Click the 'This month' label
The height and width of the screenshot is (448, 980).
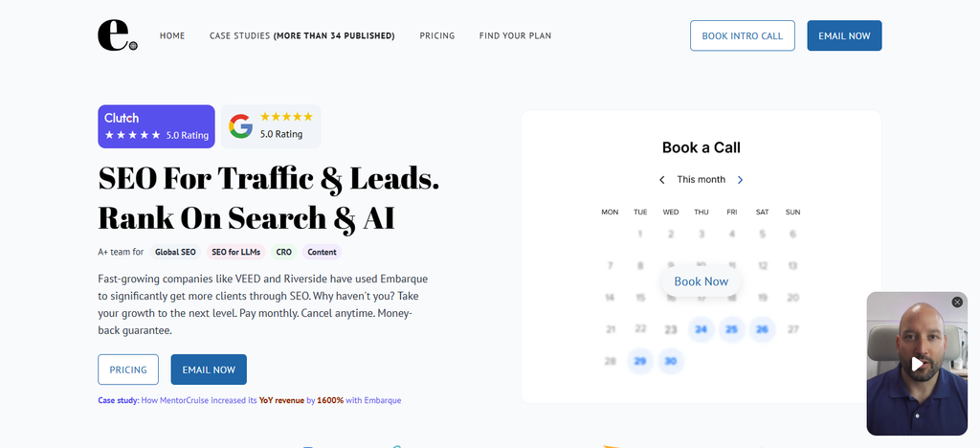[702, 179]
